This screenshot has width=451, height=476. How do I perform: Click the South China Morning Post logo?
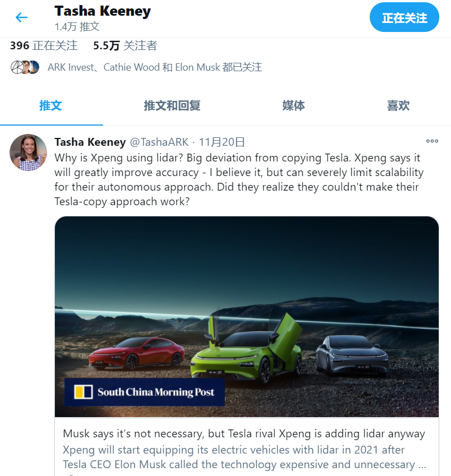[145, 392]
